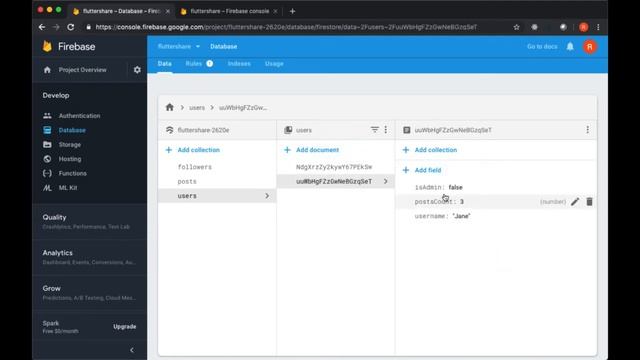Select fluttershare Firebase console browser tab
640x360 pixels.
point(229,11)
